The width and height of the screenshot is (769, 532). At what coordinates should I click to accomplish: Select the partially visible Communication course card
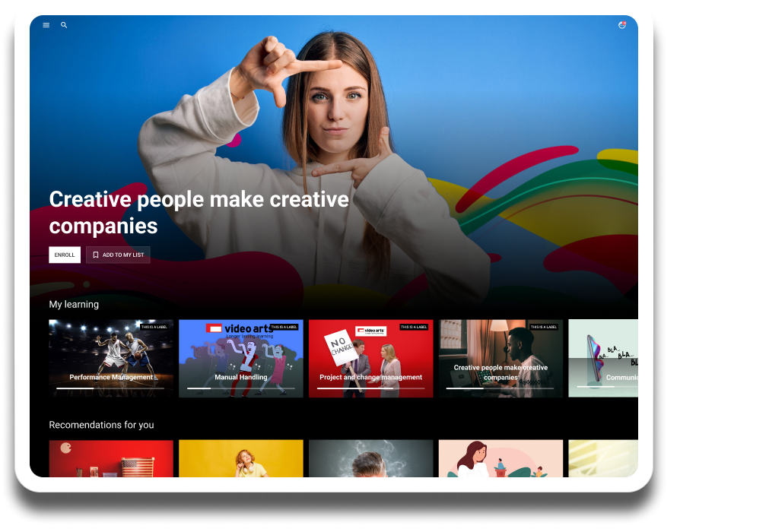pos(603,357)
